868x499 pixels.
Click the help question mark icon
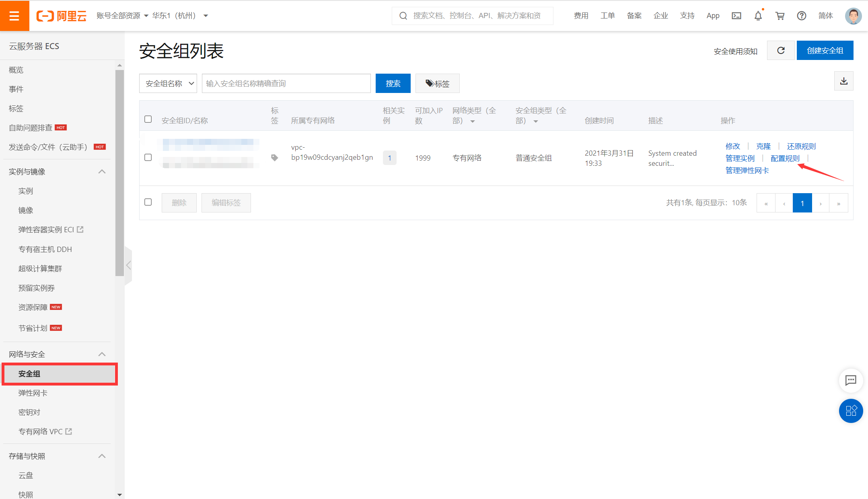point(801,16)
